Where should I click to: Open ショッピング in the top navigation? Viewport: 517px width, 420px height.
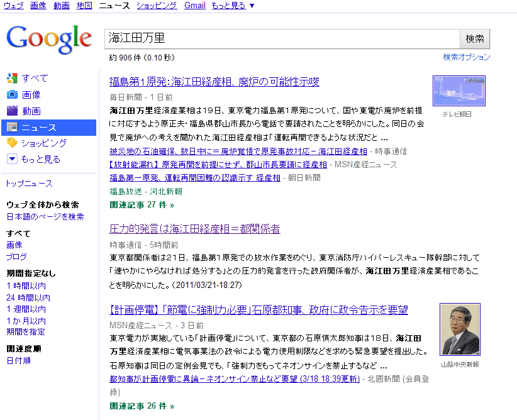pyautogui.click(x=157, y=6)
